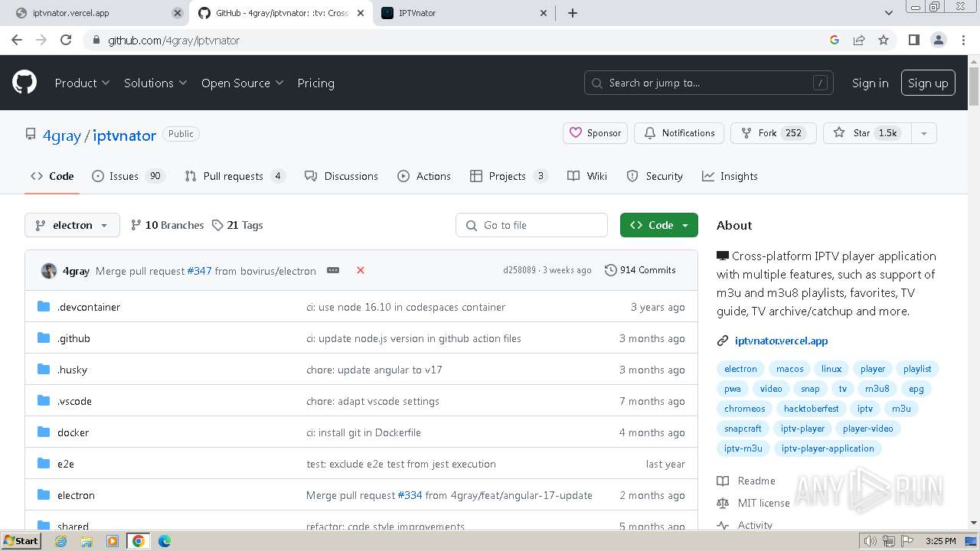Screen dimensions: 980x551
Task: Close the IPTVnator tab
Action: coord(544,13)
